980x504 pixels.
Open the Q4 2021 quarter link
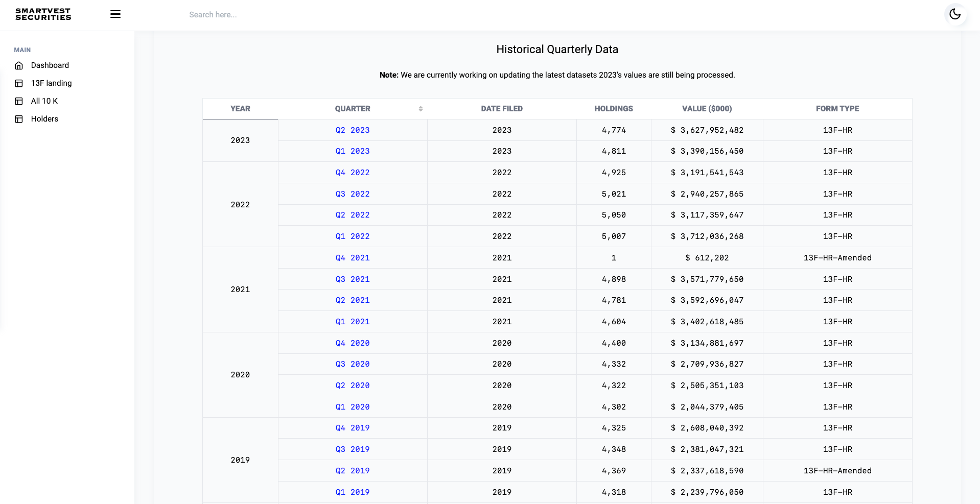click(353, 258)
